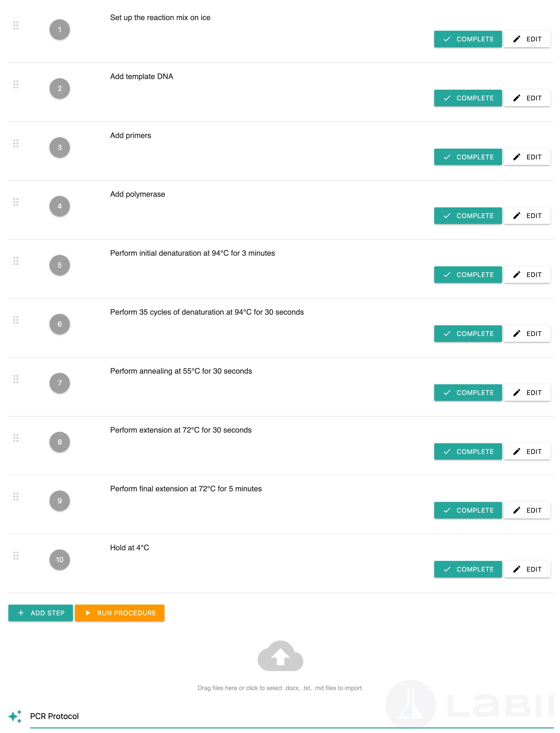Click the drag handle beside Hold at 4°C

point(16,556)
